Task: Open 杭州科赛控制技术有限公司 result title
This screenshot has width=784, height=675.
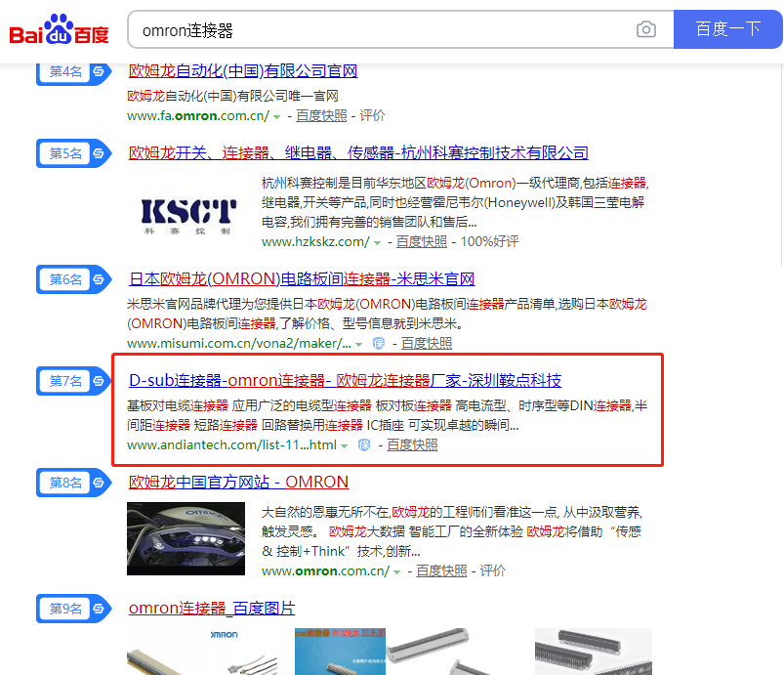Action: [358, 152]
